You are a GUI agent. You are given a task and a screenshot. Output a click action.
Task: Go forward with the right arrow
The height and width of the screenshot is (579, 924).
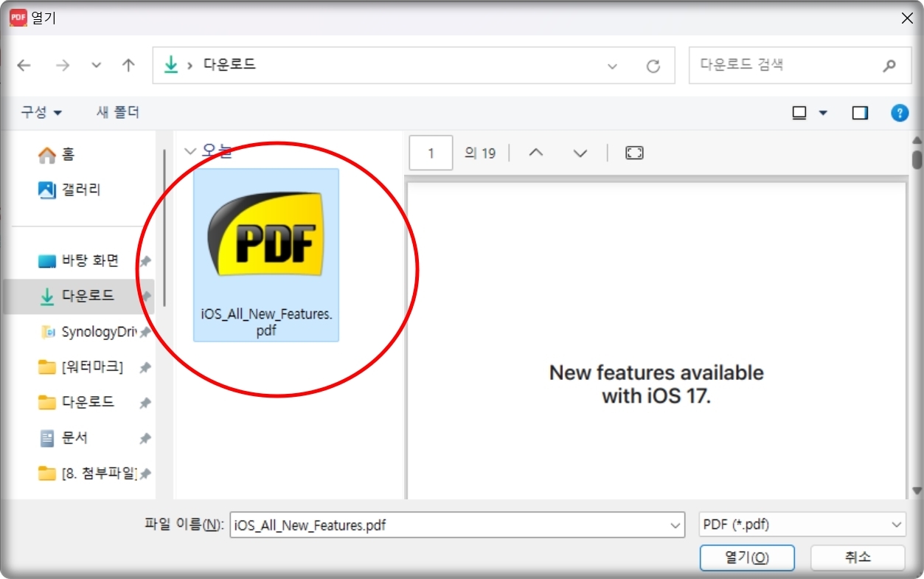pos(63,66)
